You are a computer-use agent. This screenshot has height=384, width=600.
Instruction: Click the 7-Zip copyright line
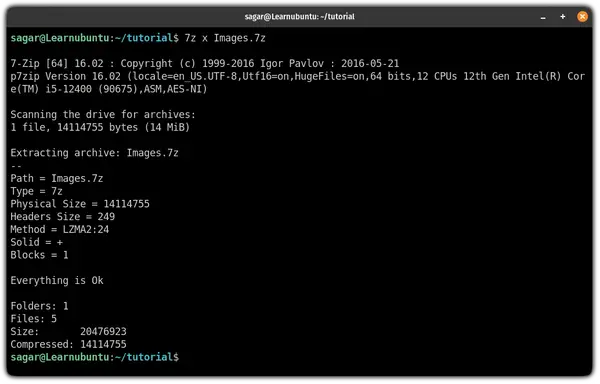point(205,63)
